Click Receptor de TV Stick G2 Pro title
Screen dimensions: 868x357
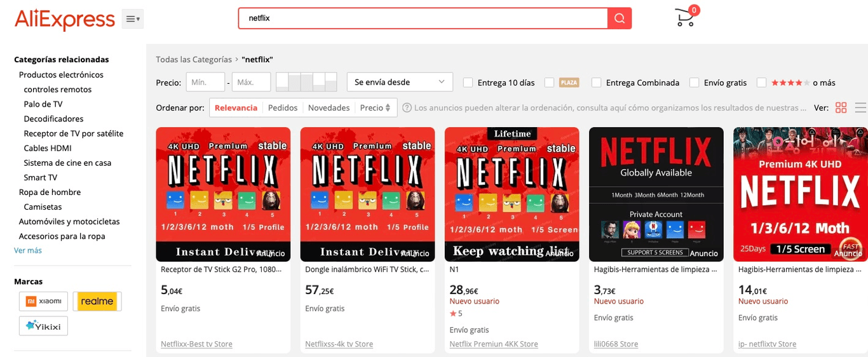pyautogui.click(x=222, y=269)
